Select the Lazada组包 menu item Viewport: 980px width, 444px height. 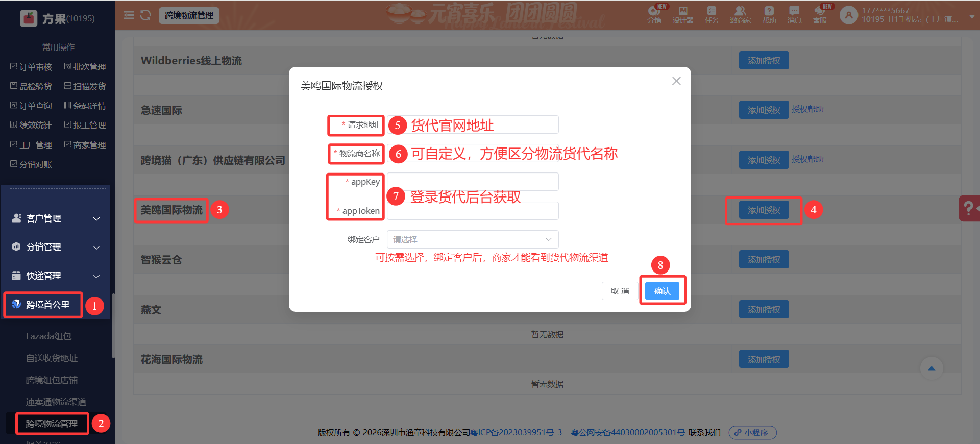48,336
